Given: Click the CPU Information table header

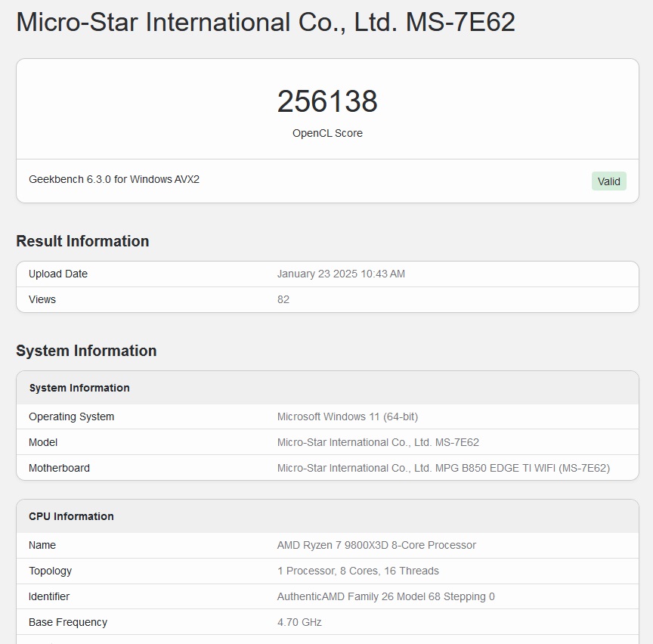Looking at the screenshot, I should (71, 516).
